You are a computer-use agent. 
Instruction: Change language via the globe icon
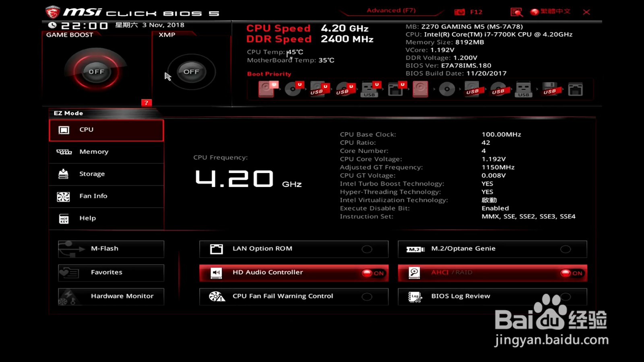(x=535, y=12)
